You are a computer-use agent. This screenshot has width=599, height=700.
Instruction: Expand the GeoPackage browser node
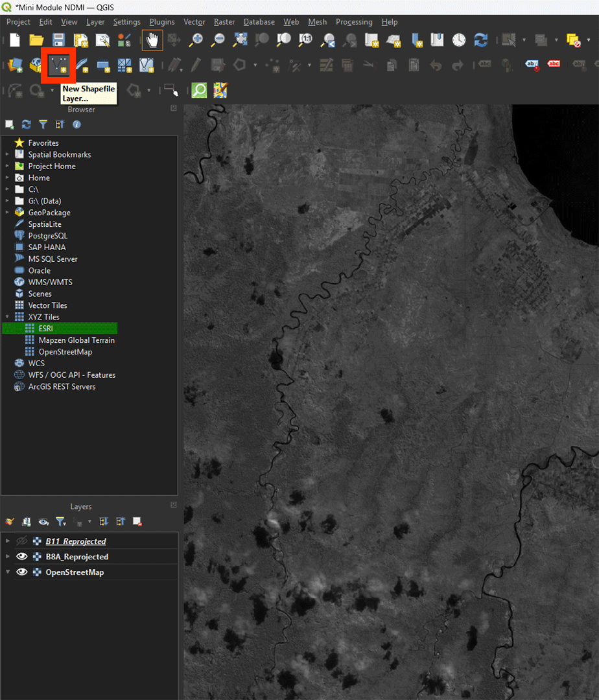click(7, 213)
